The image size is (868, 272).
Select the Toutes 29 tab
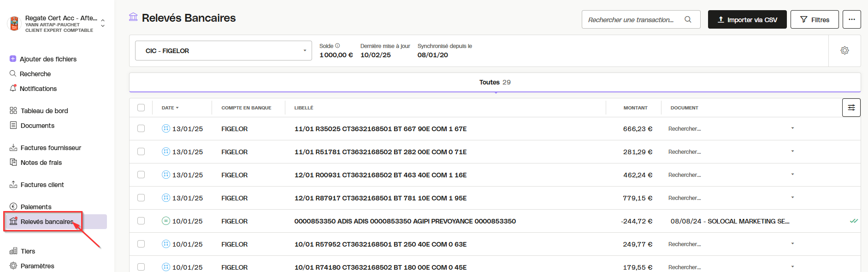click(x=495, y=82)
